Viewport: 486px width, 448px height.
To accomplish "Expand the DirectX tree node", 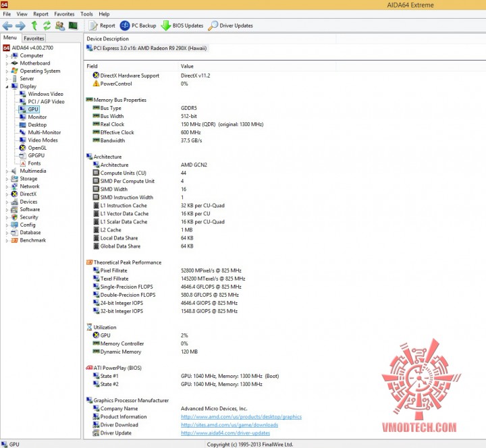I will coord(7,194).
